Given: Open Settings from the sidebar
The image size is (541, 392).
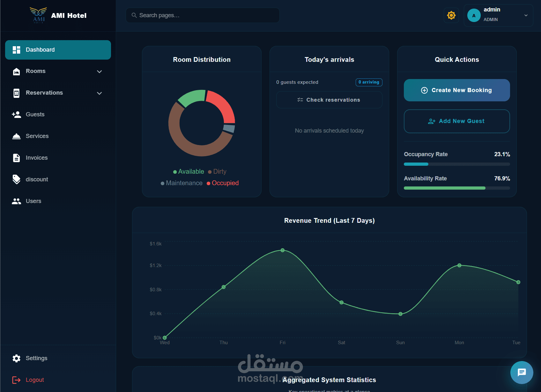Looking at the screenshot, I should pos(58,358).
